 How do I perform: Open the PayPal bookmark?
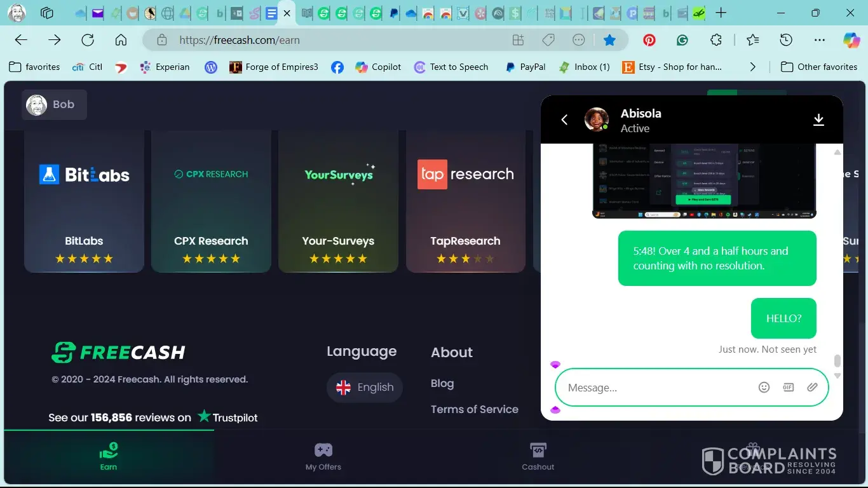coord(526,67)
